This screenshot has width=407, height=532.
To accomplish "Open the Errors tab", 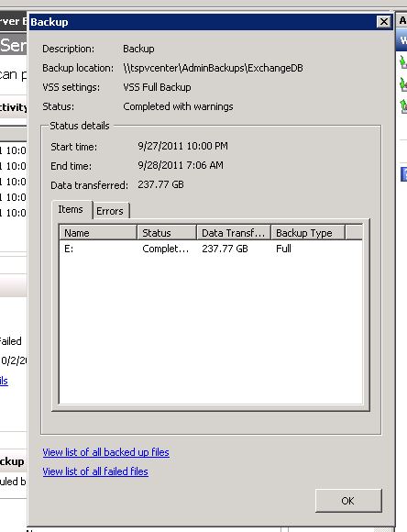I will 110,211.
